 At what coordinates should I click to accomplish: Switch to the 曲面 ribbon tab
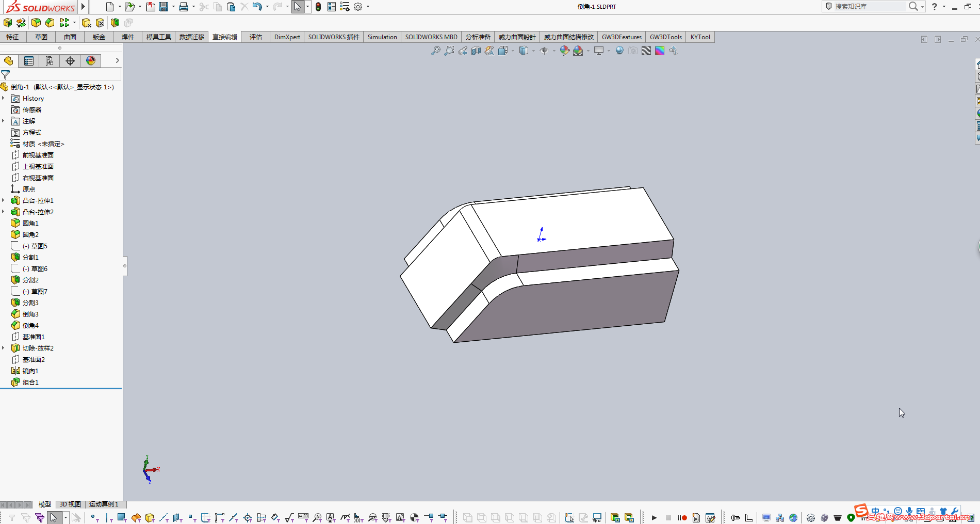pos(70,37)
